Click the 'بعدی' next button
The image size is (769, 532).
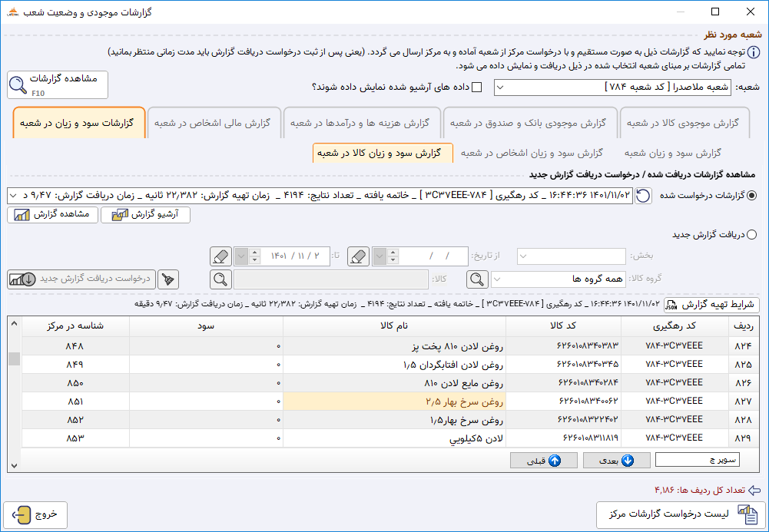[617, 461]
